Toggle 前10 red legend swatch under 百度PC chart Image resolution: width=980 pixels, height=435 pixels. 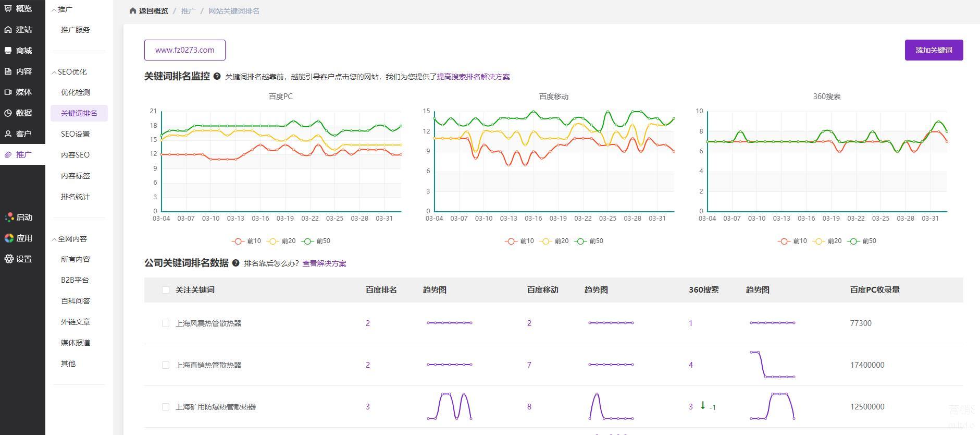point(238,241)
